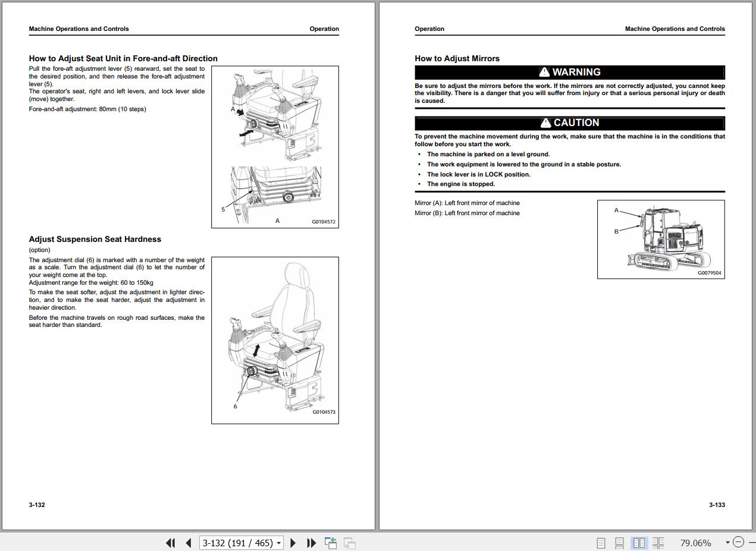The height and width of the screenshot is (551, 756).
Task: Click the work equipment lowered to ground bullet
Action: click(523, 164)
